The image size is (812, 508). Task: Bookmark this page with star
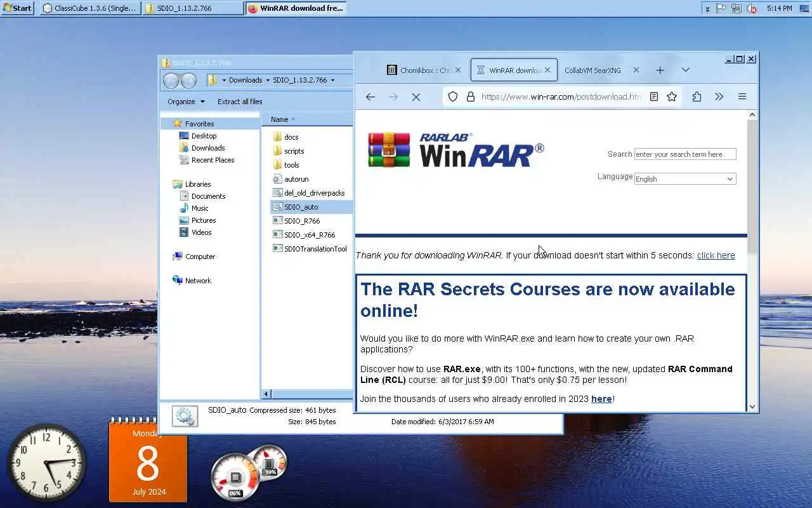click(672, 97)
